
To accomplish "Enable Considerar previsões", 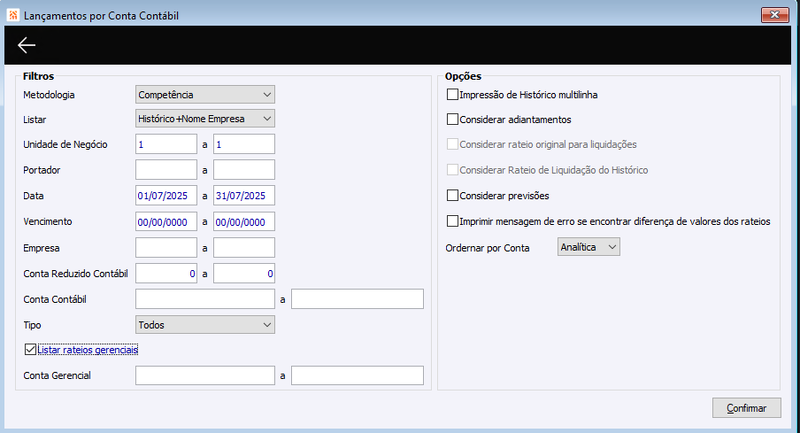I will pyautogui.click(x=452, y=195).
